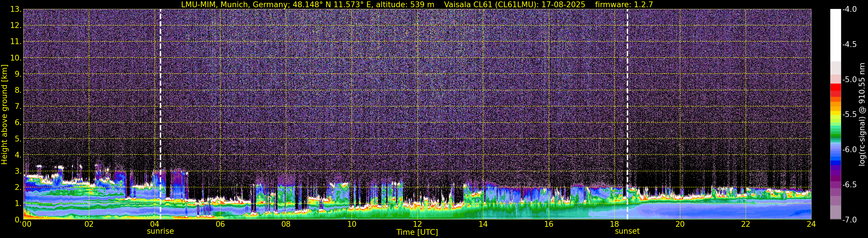Image resolution: width=868 pixels, height=238 pixels.
Task: Click the time axis tick label "18"
Action: pyautogui.click(x=614, y=224)
